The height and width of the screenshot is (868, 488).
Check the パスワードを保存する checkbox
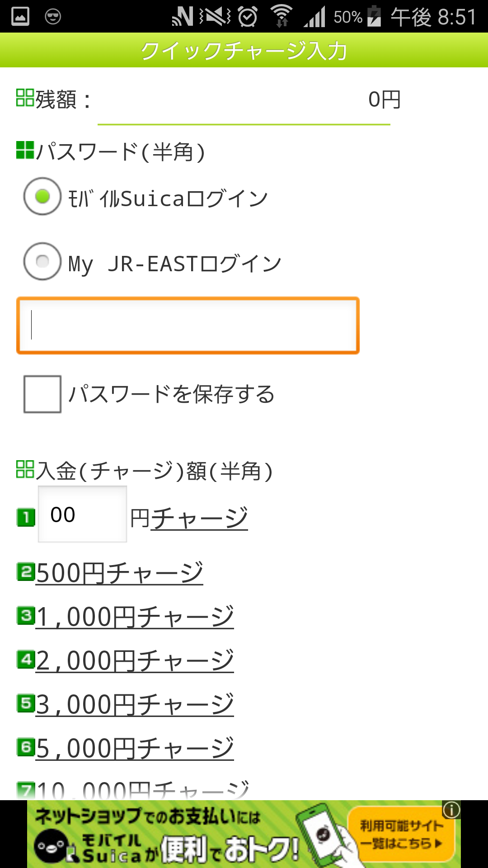[42, 394]
